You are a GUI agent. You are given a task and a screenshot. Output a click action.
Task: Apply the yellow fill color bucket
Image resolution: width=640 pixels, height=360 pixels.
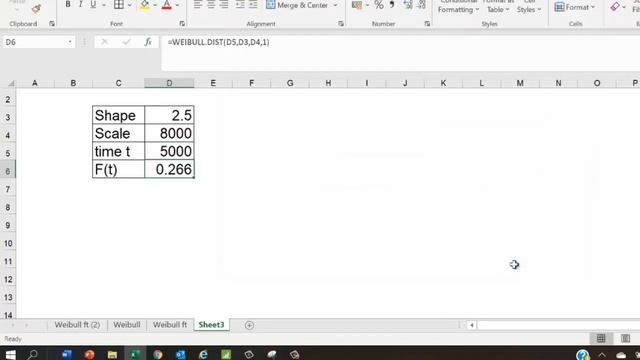[x=144, y=5]
